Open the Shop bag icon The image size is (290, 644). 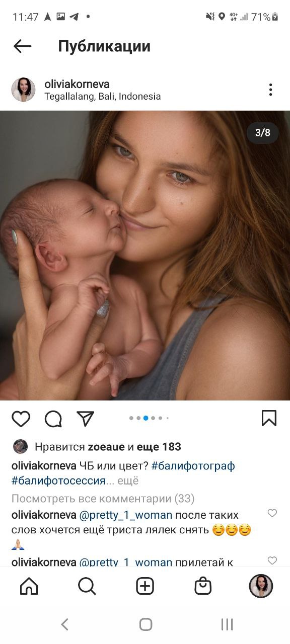203,586
